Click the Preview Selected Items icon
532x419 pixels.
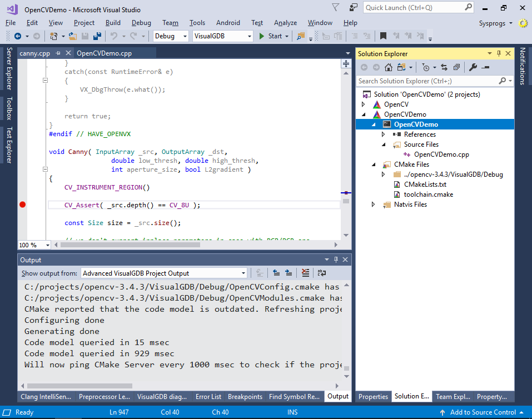click(x=485, y=67)
